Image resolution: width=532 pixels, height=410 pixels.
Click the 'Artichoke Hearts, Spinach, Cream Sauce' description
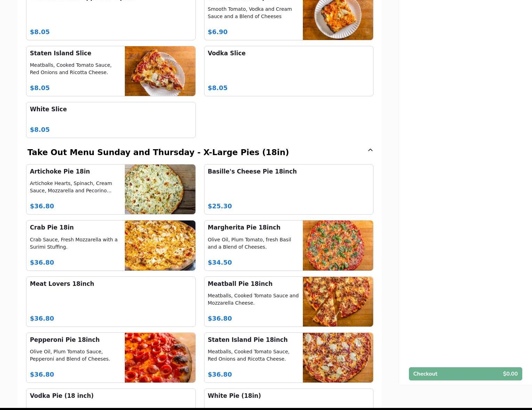[x=71, y=187]
